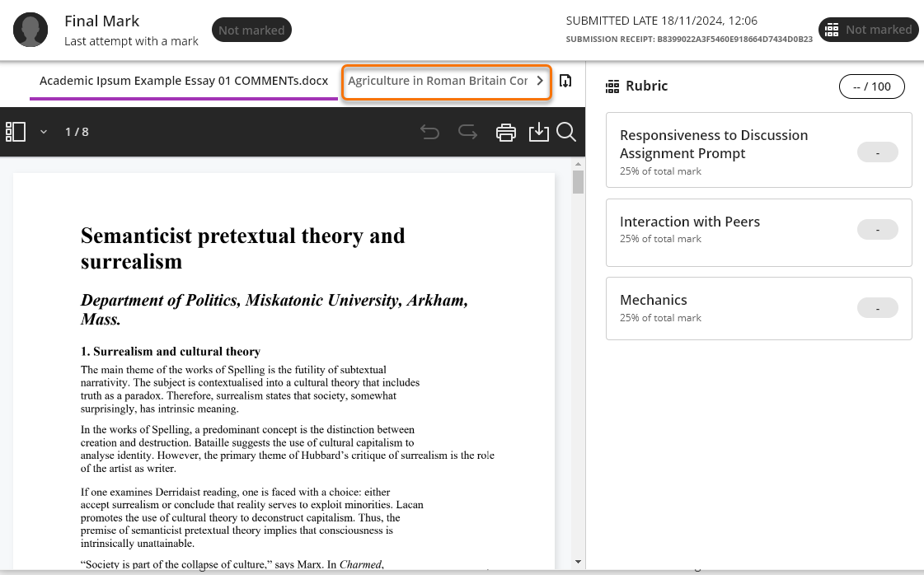Click the download original file icon beside tabs
This screenshot has width=924, height=575.
point(565,81)
